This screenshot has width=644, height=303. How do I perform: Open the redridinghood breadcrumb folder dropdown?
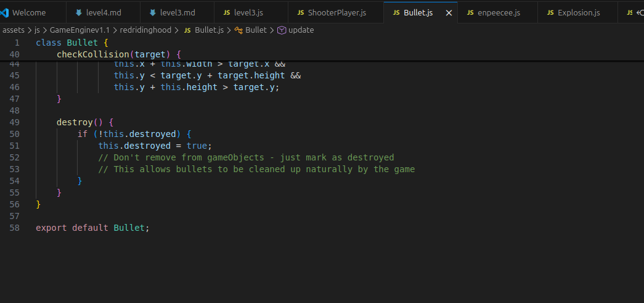[145, 30]
